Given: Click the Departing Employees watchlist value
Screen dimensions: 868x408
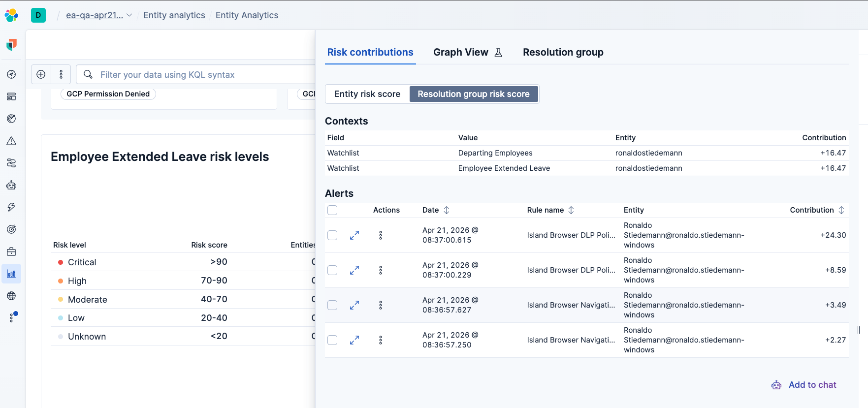Looking at the screenshot, I should pos(495,153).
